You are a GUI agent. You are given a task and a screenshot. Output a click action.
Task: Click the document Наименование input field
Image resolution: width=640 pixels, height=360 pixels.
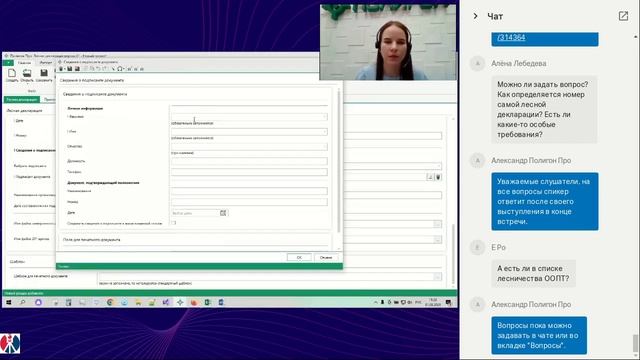pyautogui.click(x=249, y=191)
